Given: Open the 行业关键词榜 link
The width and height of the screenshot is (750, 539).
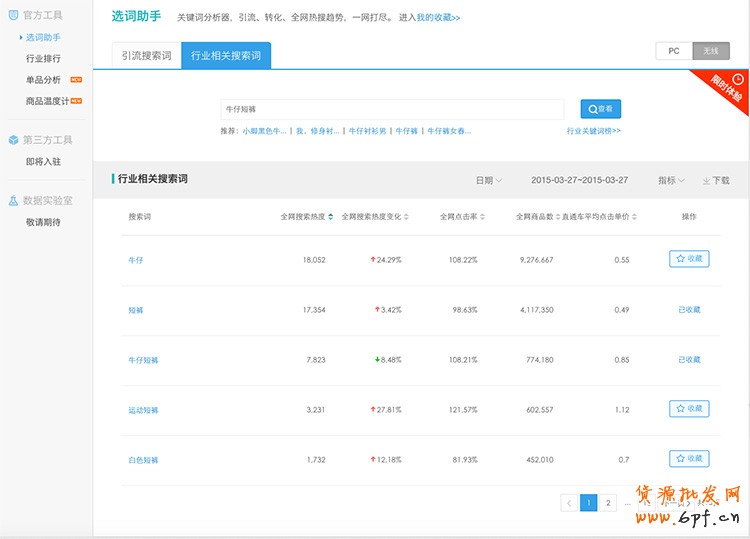Looking at the screenshot, I should click(x=594, y=131).
